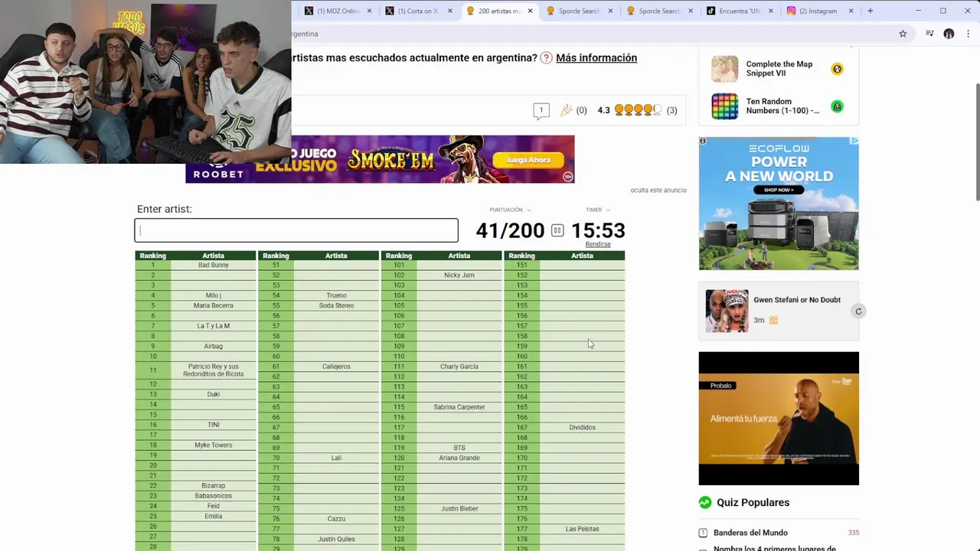The height and width of the screenshot is (551, 980).
Task: Click inside the Enter artist input field
Action: pos(296,230)
